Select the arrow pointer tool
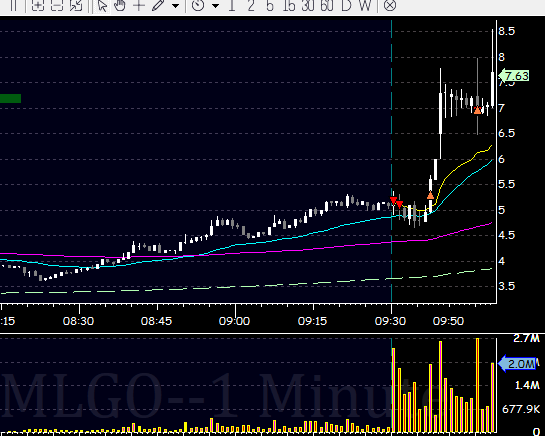The width and height of the screenshot is (545, 436). [103, 6]
